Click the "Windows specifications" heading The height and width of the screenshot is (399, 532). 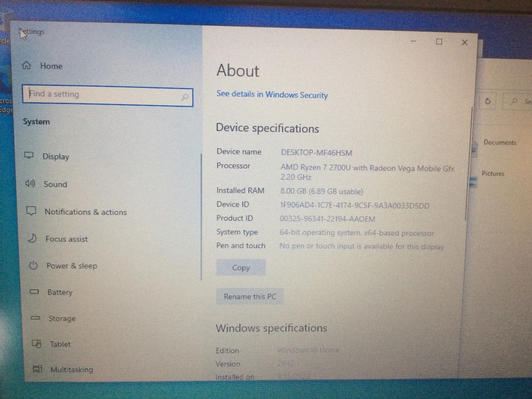pos(271,328)
